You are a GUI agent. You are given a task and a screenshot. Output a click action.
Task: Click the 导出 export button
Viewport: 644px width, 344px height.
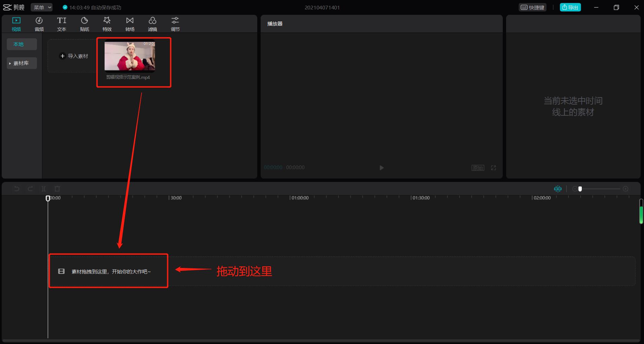570,7
